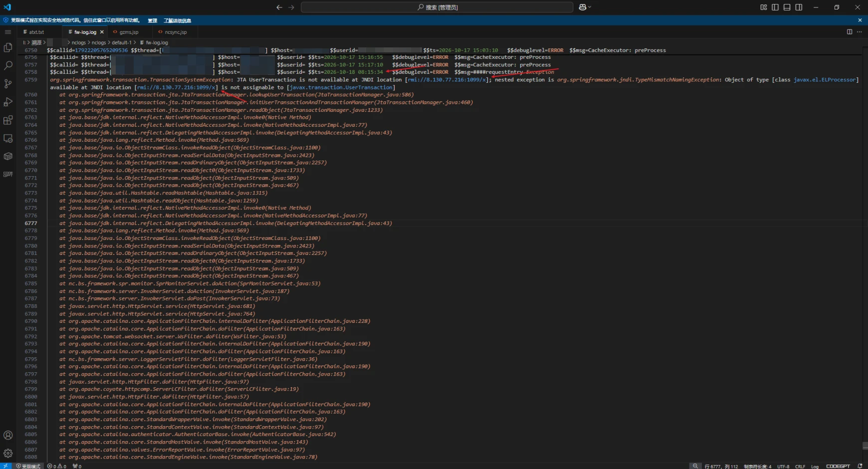This screenshot has height=469, width=868.
Task: Close the fw-log.log tab
Action: click(102, 32)
